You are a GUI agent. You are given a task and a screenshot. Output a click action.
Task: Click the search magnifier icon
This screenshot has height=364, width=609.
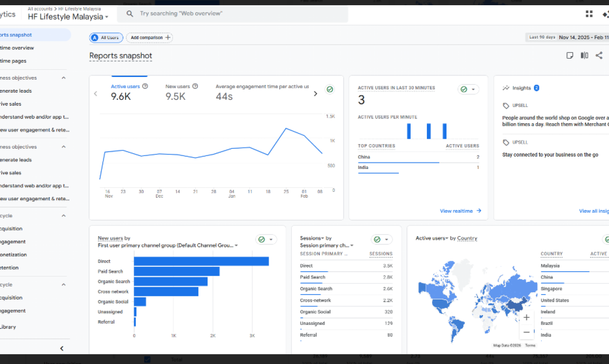[129, 14]
